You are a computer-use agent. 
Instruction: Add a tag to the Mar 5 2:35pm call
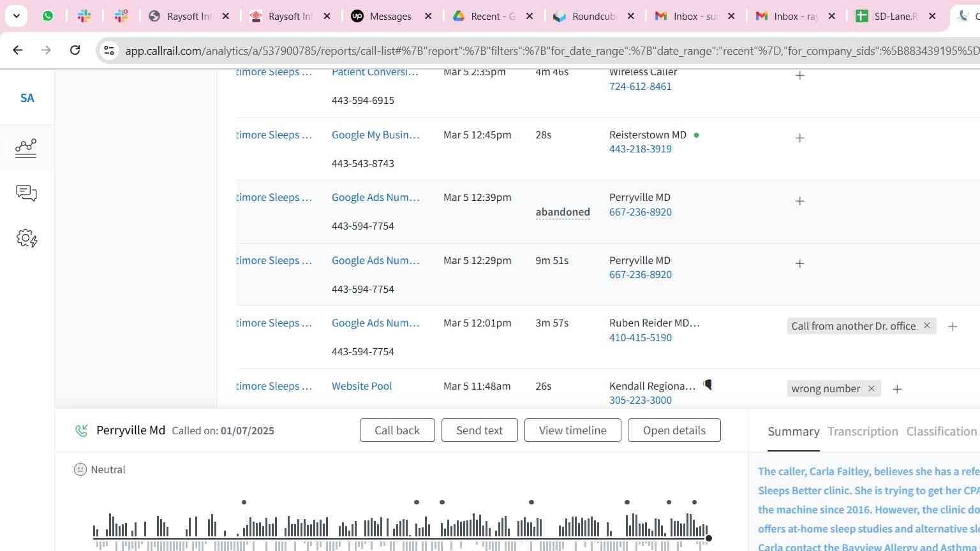click(799, 75)
